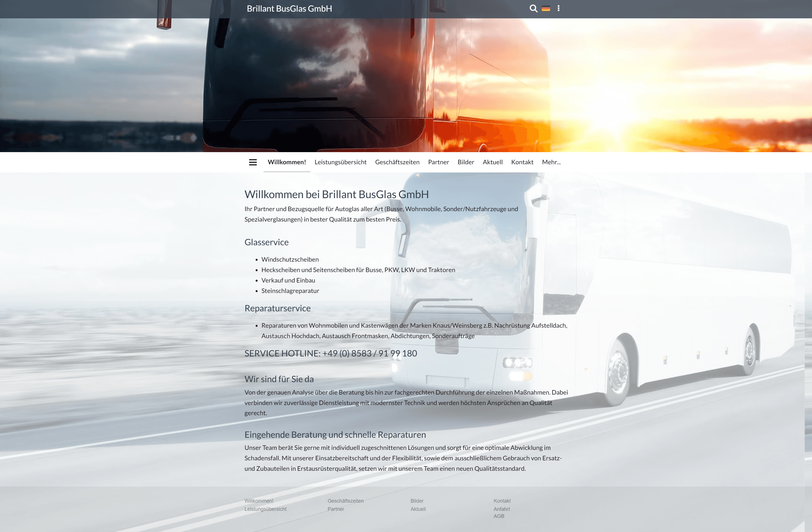The width and height of the screenshot is (812, 532).
Task: Open Partner in the navigation bar
Action: click(x=438, y=162)
